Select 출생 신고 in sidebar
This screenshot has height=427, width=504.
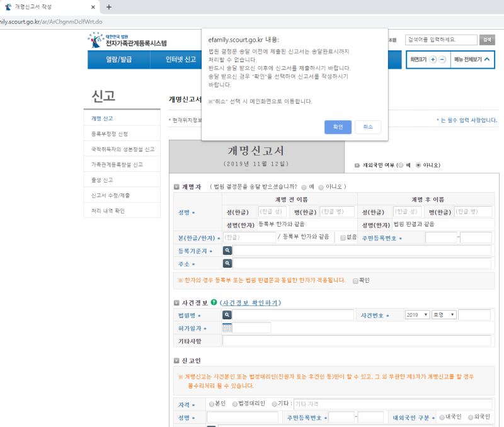[122, 180]
